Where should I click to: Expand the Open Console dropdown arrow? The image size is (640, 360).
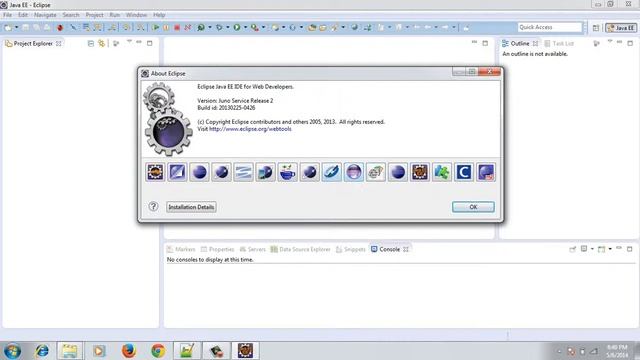point(610,249)
